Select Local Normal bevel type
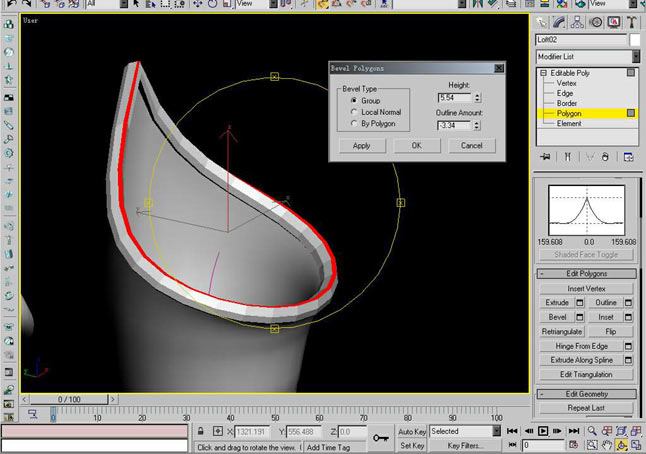 [354, 112]
